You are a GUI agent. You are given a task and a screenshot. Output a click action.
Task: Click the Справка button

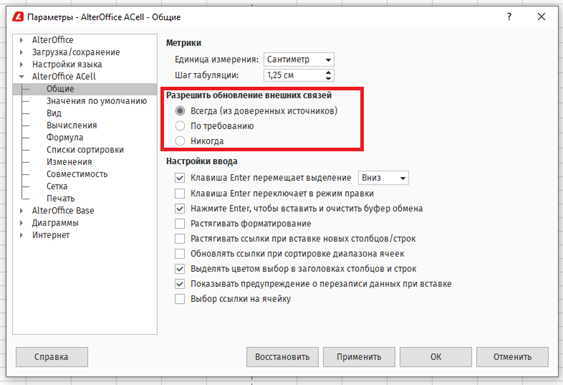tap(52, 357)
